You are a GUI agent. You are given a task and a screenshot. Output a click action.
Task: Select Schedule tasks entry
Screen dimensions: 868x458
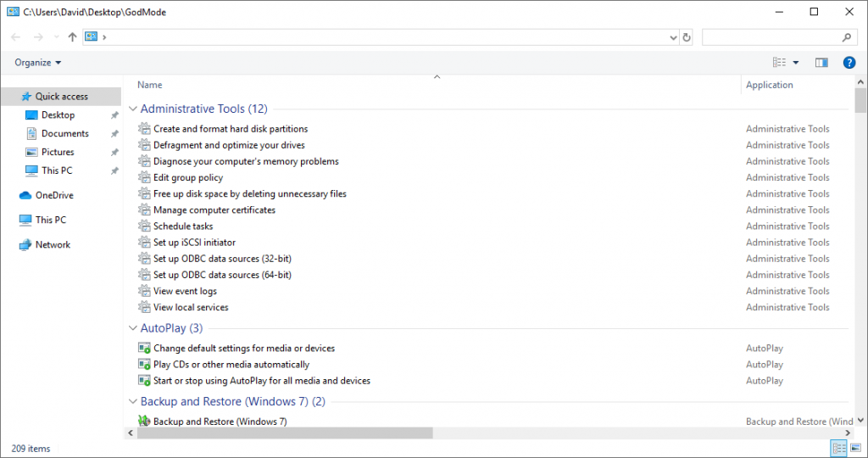(x=183, y=226)
